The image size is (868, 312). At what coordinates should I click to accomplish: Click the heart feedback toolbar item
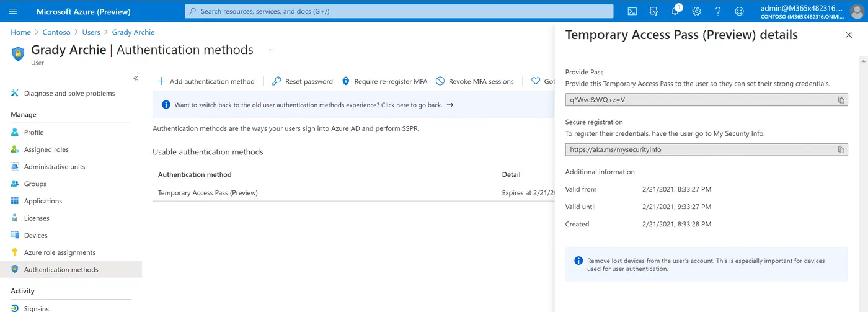click(x=542, y=81)
